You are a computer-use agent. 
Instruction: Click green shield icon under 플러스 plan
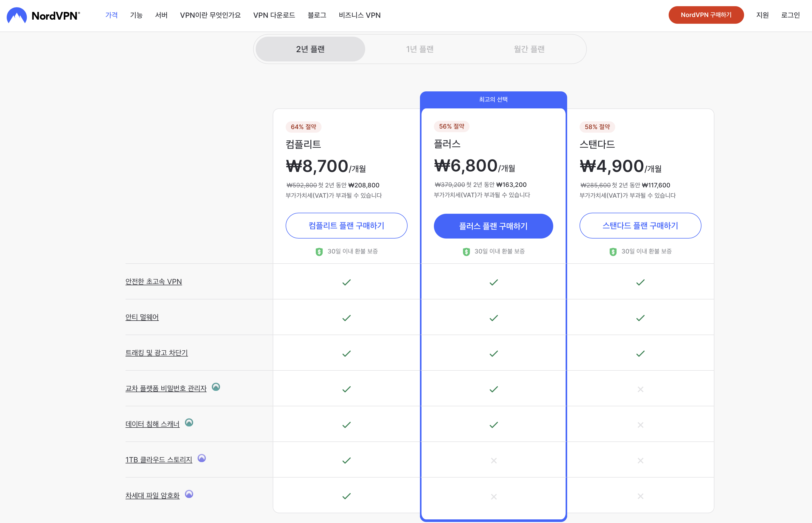coord(466,252)
